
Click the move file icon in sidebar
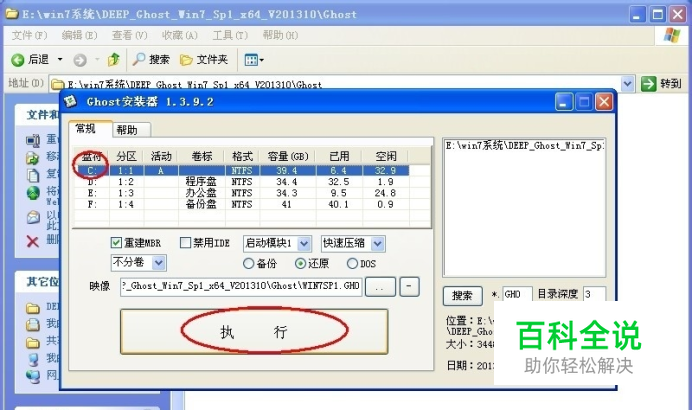pyautogui.click(x=33, y=158)
